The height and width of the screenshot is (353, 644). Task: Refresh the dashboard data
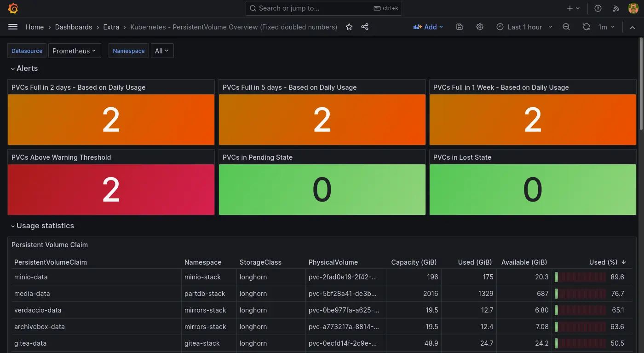(x=586, y=27)
